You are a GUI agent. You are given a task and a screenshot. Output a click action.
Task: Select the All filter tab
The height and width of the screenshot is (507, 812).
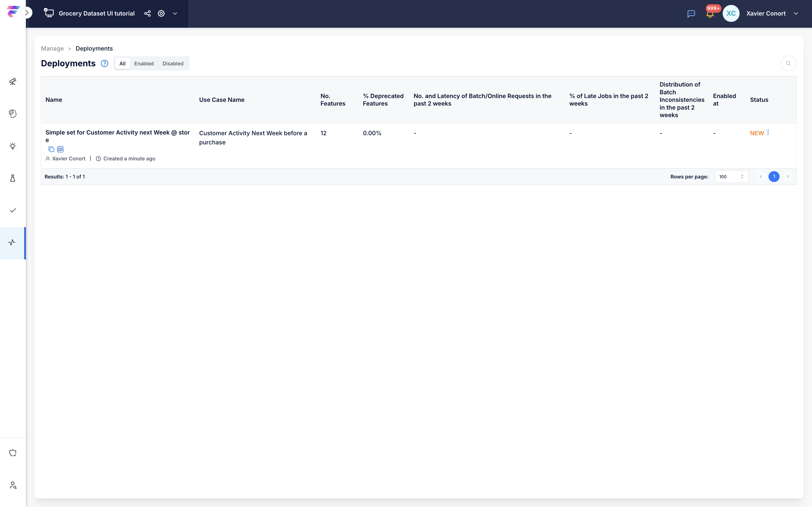[x=122, y=63]
